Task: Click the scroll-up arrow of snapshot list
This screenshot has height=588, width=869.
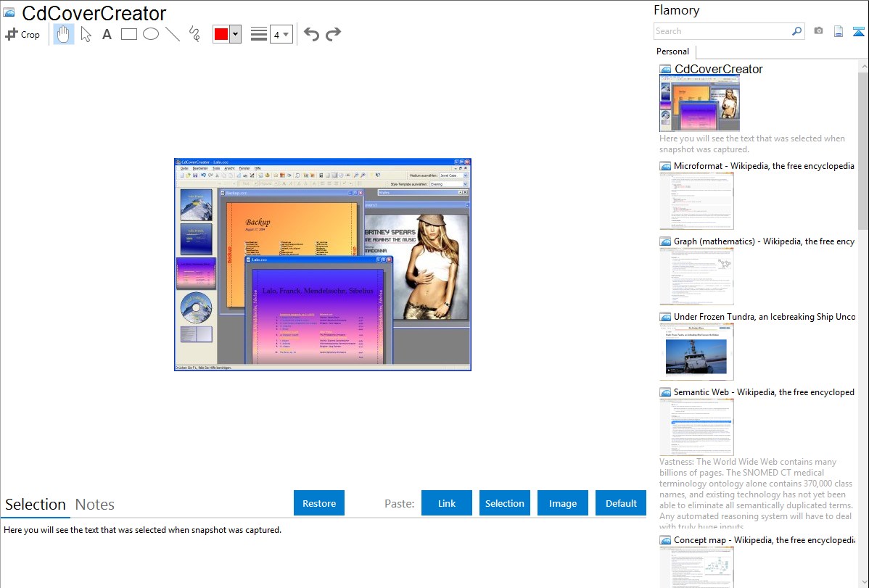Action: click(x=863, y=66)
